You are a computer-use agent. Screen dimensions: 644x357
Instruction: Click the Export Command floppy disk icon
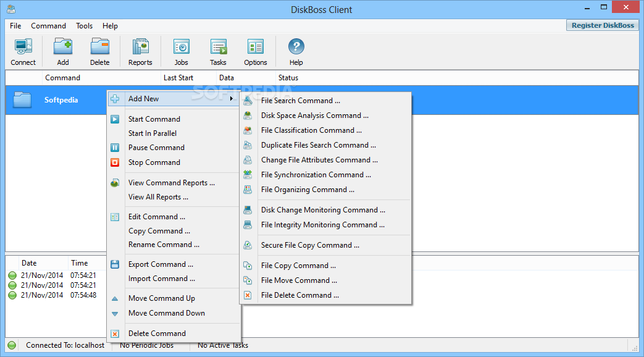click(x=115, y=264)
